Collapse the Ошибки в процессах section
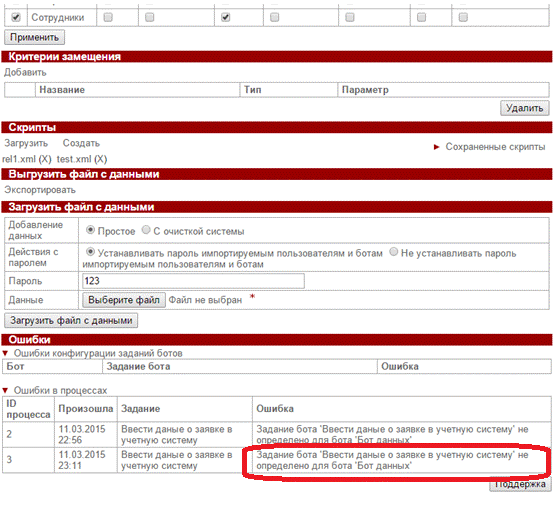Image resolution: width=560 pixels, height=505 pixels. pyautogui.click(x=5, y=390)
